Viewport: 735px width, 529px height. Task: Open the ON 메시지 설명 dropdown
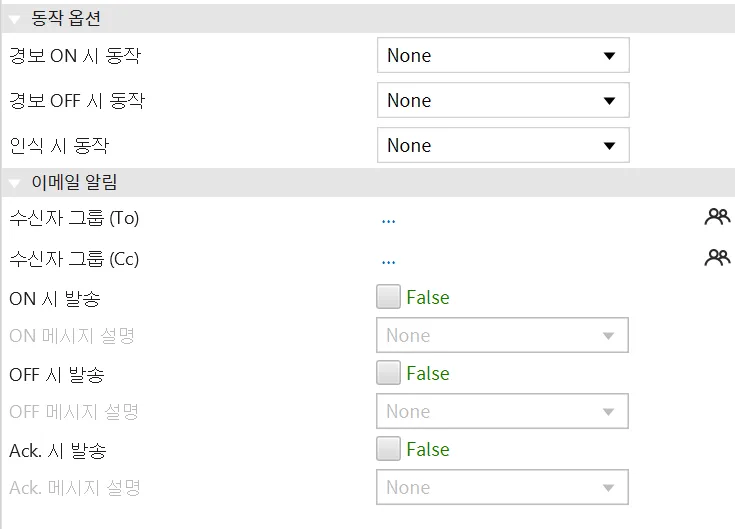pyautogui.click(x=502, y=335)
